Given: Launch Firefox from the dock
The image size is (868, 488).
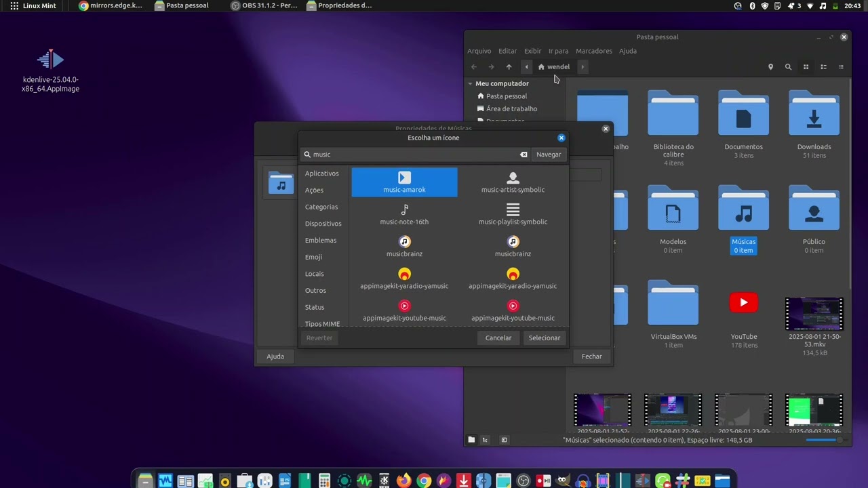Looking at the screenshot, I should point(403,481).
